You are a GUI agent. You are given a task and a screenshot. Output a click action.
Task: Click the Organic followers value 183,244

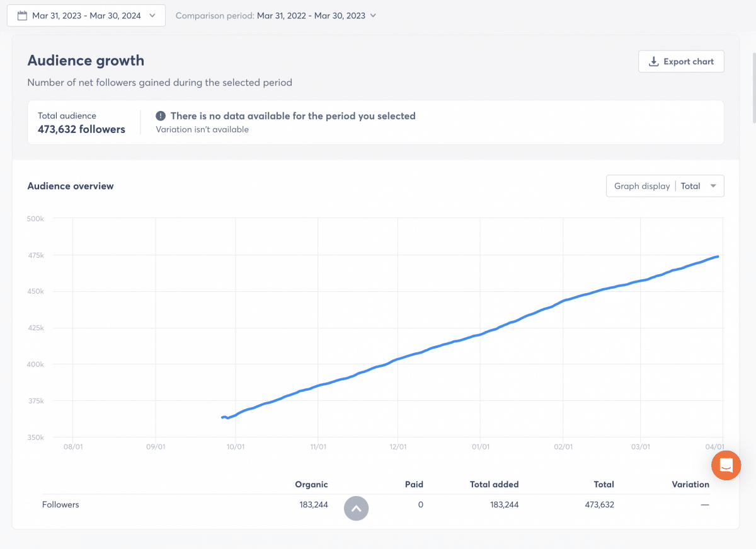(x=314, y=505)
